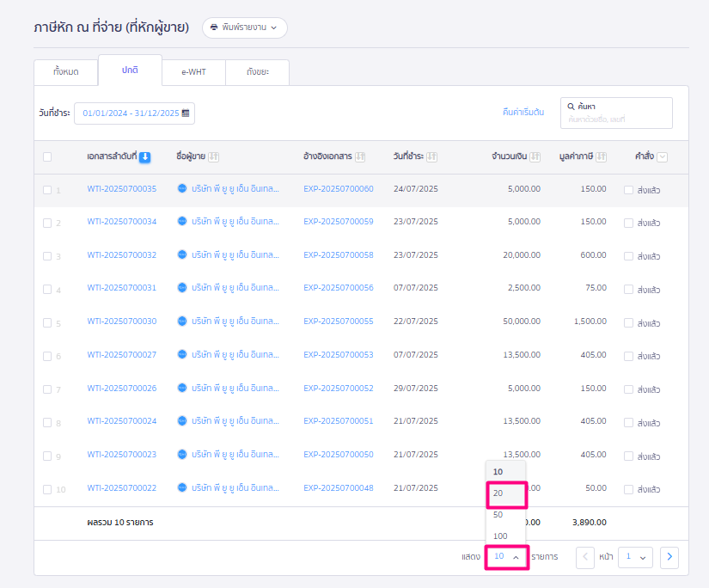Screen dimensions: 709x588
Task: Select row 10 checkbox for WTI-20250700022
Action: coord(47,489)
